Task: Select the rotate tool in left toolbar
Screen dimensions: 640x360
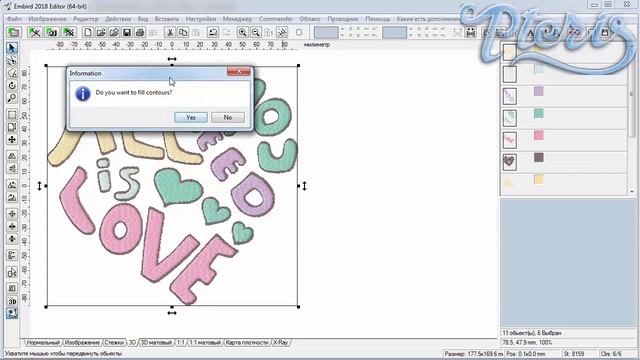Action: click(x=12, y=85)
